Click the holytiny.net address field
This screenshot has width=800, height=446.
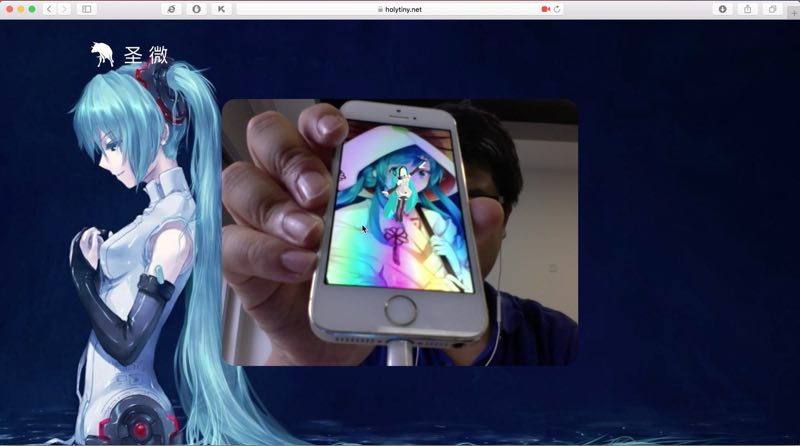point(401,9)
